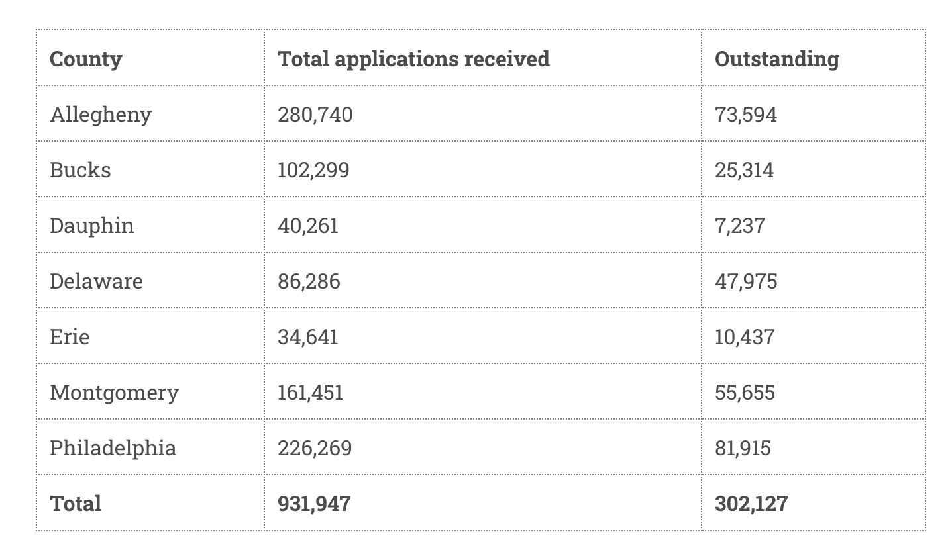This screenshot has width=950, height=560.
Task: Click Philadelphia's applications value 226,269
Action: click(x=315, y=448)
